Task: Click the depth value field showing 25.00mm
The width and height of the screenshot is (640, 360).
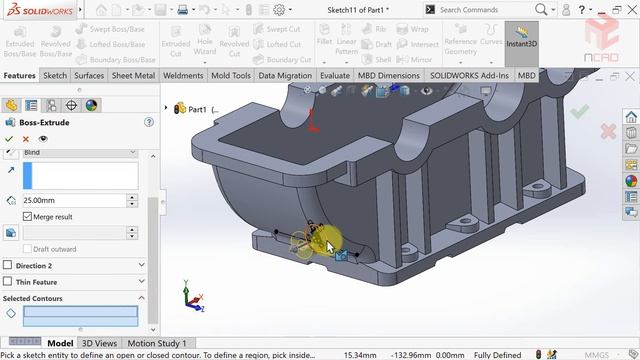Action: pos(74,200)
